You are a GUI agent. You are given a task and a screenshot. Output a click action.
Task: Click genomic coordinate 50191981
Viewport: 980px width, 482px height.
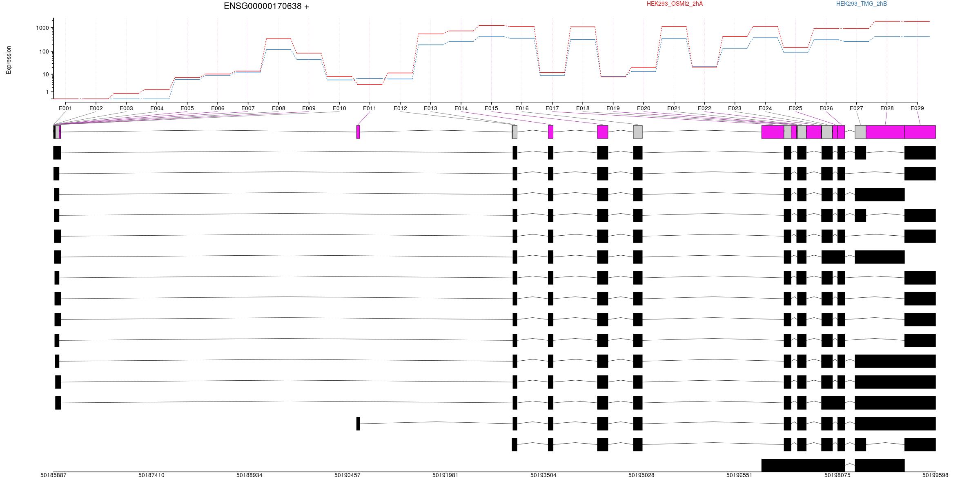[445, 475]
